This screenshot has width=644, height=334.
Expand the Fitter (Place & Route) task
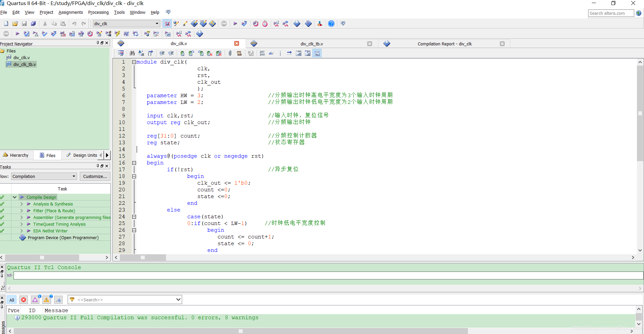pos(22,211)
